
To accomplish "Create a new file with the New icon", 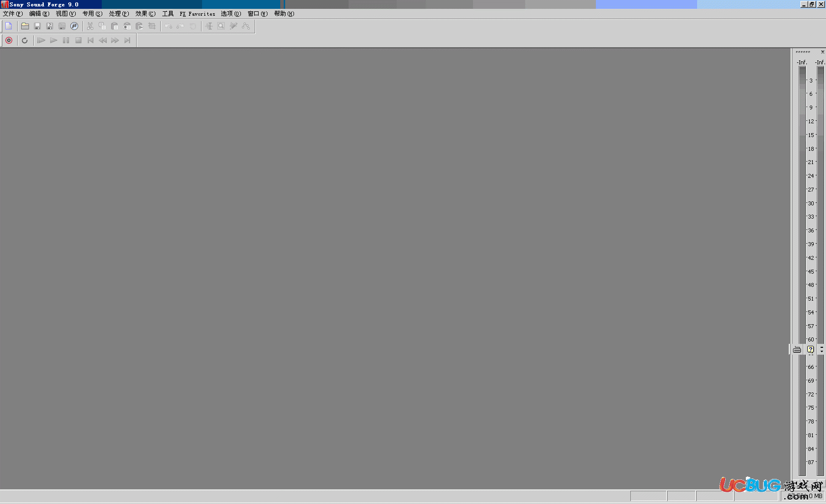I will [9, 26].
